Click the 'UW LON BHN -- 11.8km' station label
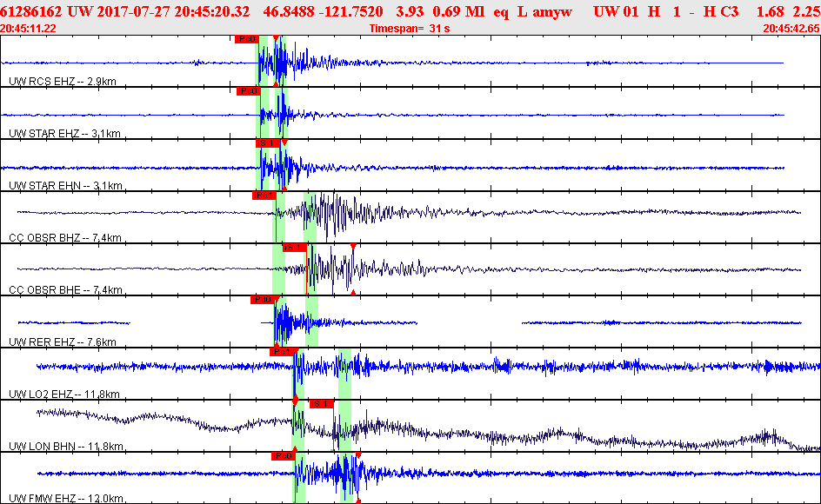Screen dimensions: 821x504 pyautogui.click(x=65, y=447)
